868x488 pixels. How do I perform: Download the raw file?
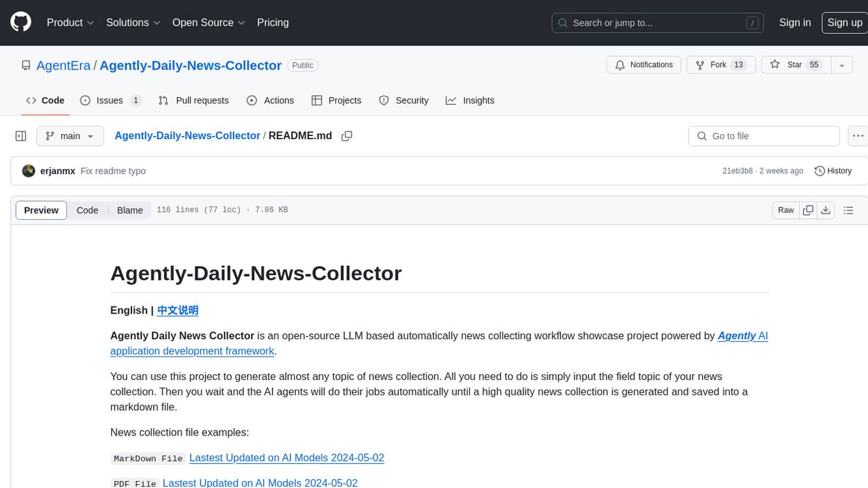[826, 210]
